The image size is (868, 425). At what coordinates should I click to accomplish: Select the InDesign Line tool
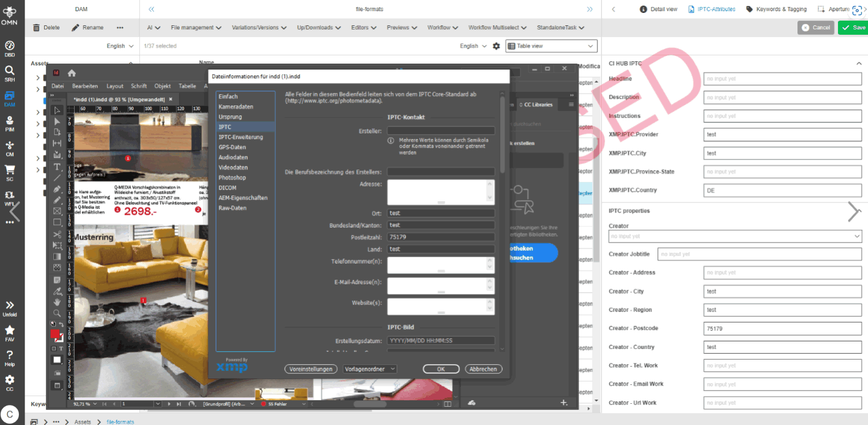(x=57, y=178)
